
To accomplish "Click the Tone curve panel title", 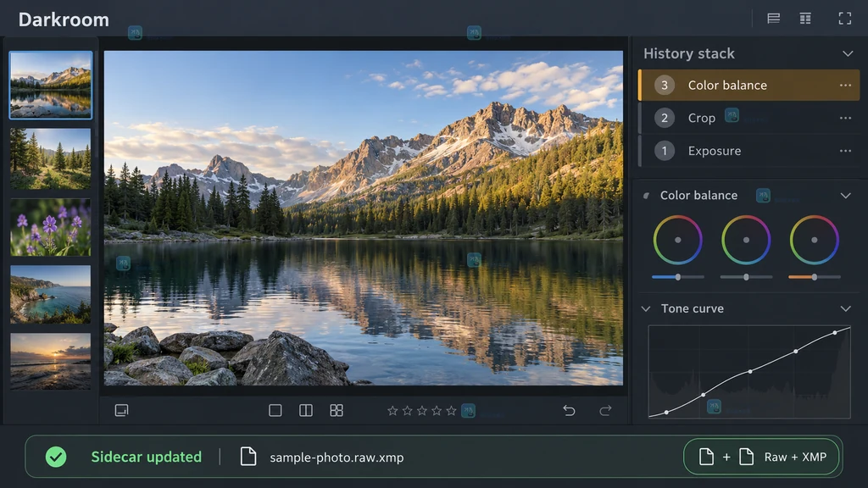I will [x=692, y=308].
